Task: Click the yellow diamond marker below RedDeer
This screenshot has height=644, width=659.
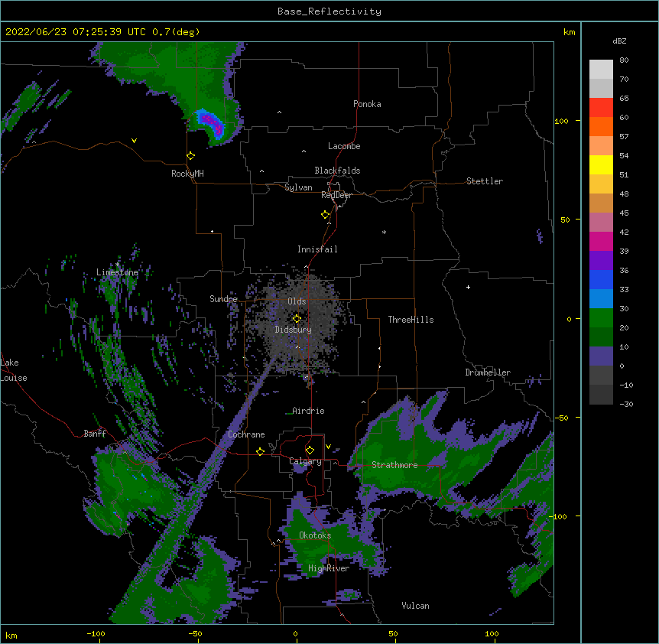Action: pyautogui.click(x=325, y=215)
